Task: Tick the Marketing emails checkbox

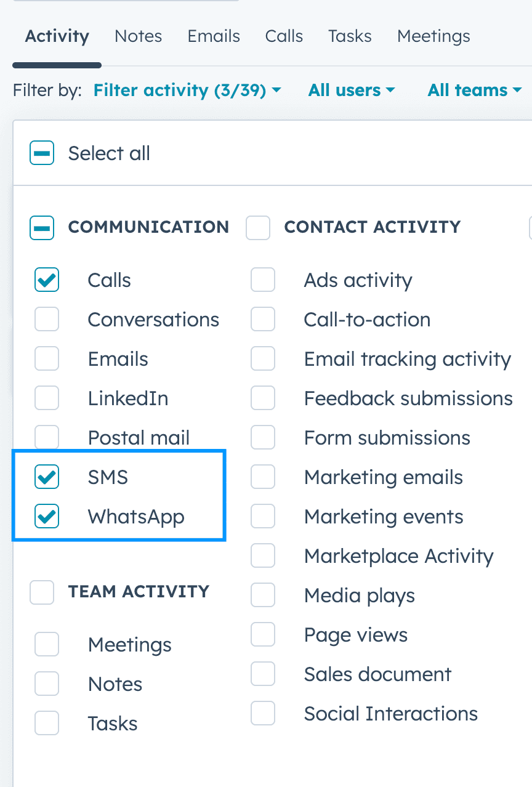Action: click(263, 477)
